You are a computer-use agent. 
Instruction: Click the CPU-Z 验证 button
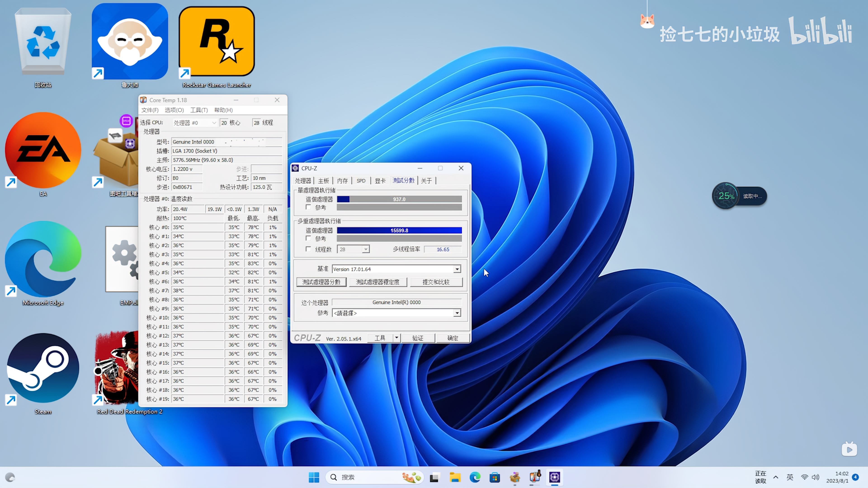click(418, 338)
